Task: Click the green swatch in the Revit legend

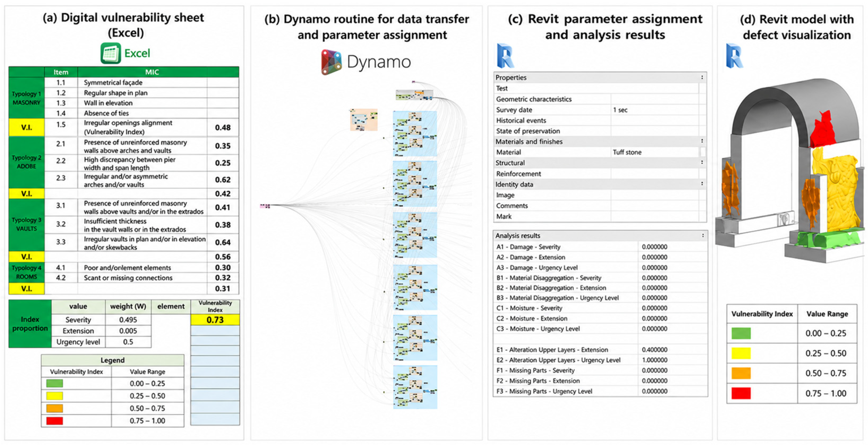Action: point(741,333)
